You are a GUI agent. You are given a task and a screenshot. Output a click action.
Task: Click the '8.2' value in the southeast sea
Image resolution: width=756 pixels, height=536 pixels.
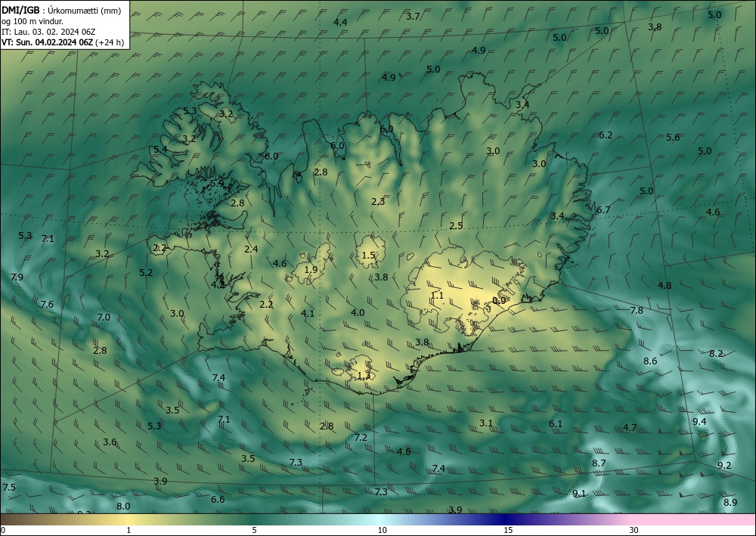[x=716, y=353]
